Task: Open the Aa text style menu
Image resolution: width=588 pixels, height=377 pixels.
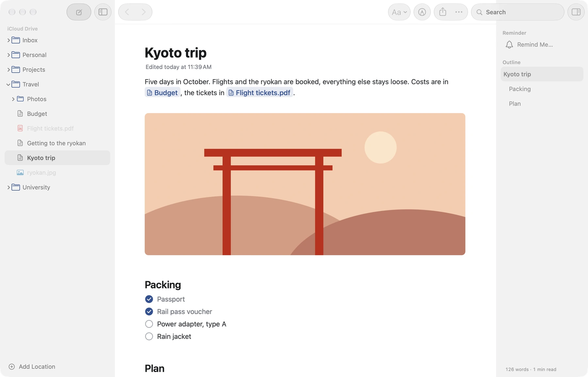Action: point(399,12)
